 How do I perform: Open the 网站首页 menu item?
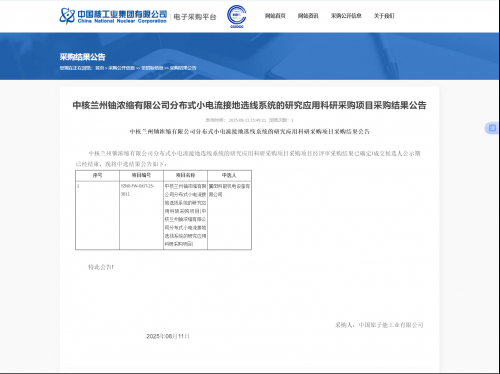click(x=275, y=16)
